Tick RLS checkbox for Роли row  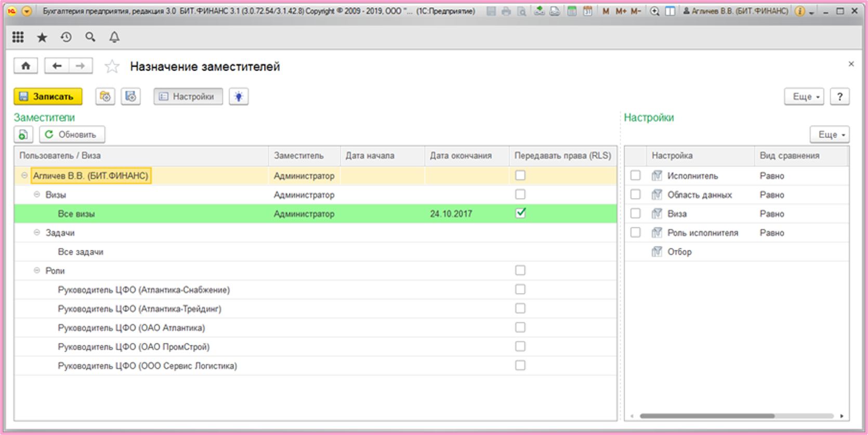[520, 271]
